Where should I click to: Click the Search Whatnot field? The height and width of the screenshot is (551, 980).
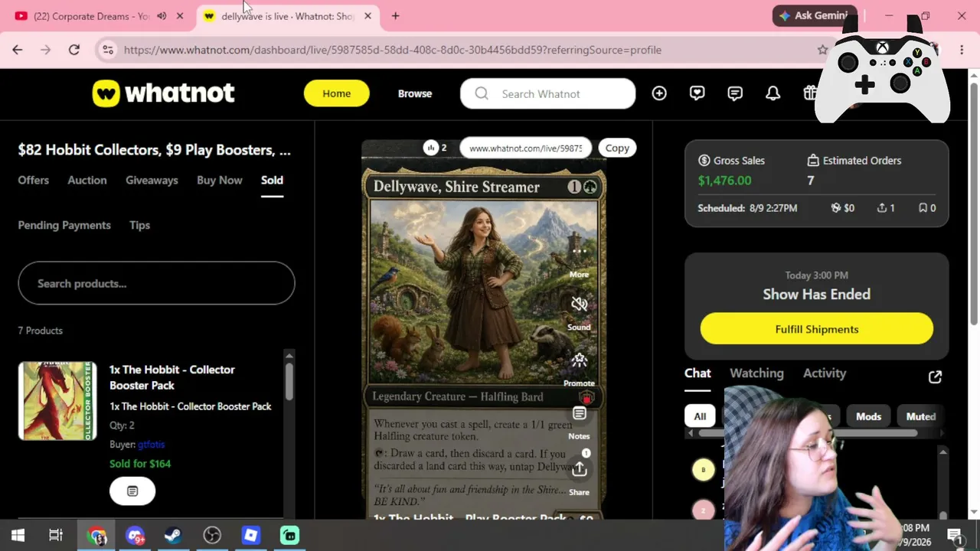tap(548, 93)
